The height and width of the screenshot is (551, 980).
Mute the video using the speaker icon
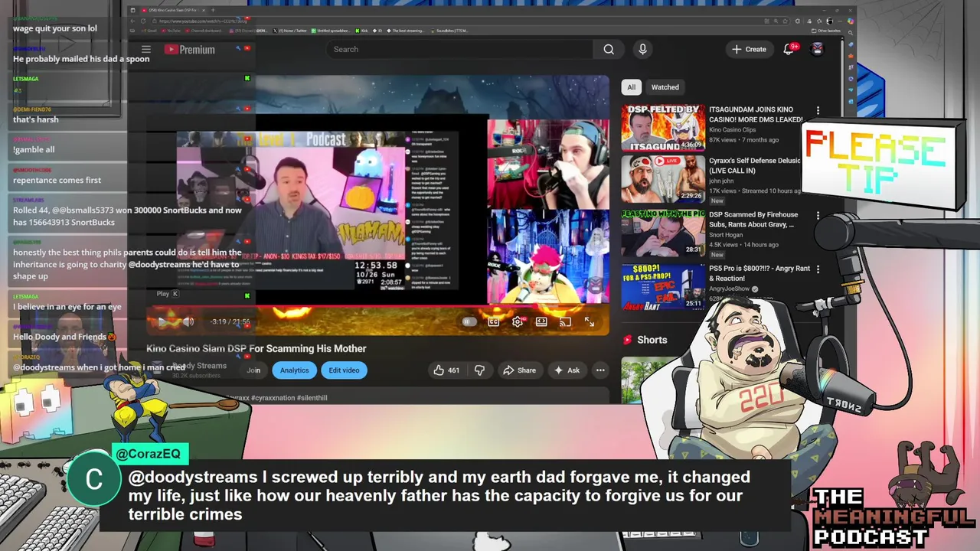pos(188,322)
